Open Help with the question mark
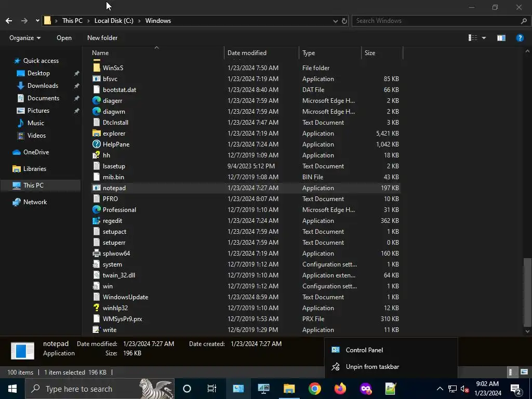 coord(520,37)
